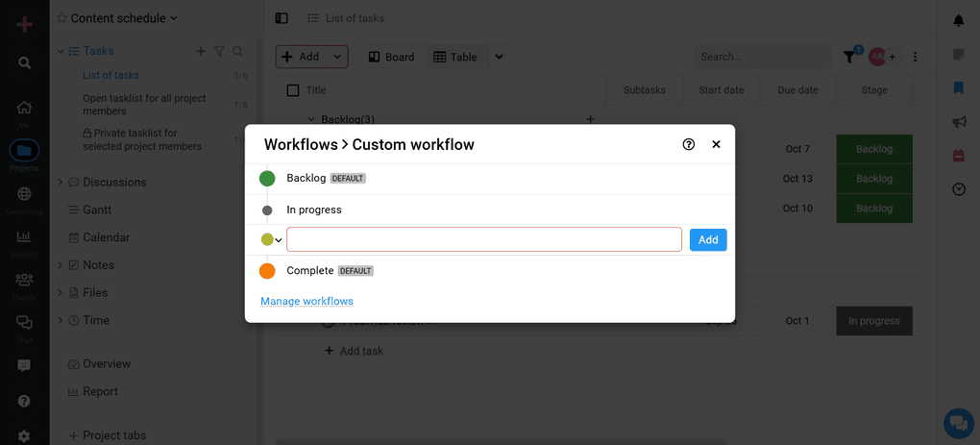The width and height of the screenshot is (980, 445).
Task: Expand the Add button dropdown arrow
Action: coord(337,57)
